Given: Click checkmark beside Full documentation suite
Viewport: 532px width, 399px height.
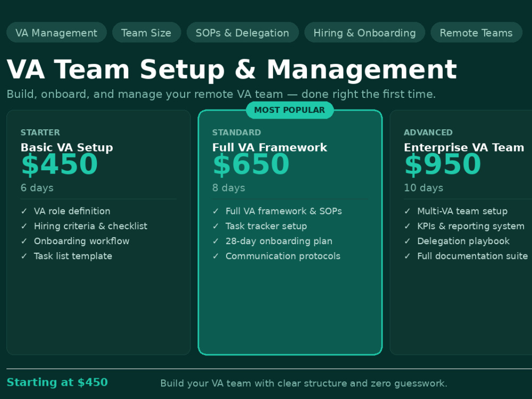Looking at the screenshot, I should 408,256.
